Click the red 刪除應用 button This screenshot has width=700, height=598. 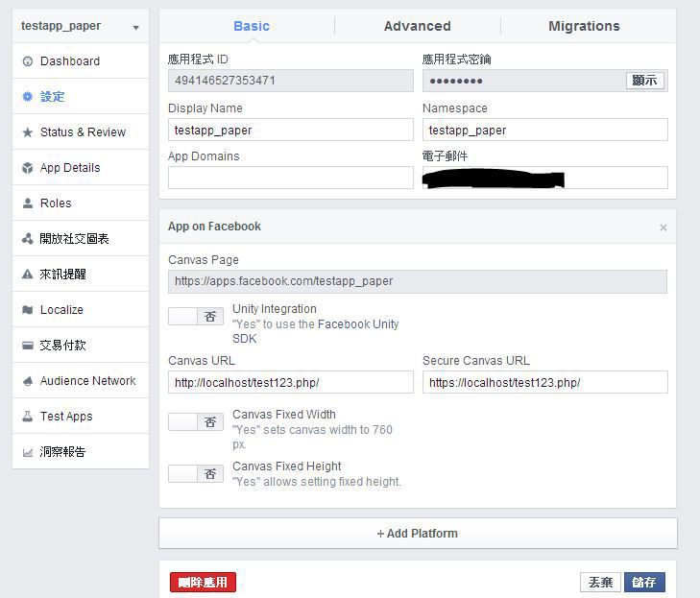click(x=203, y=582)
